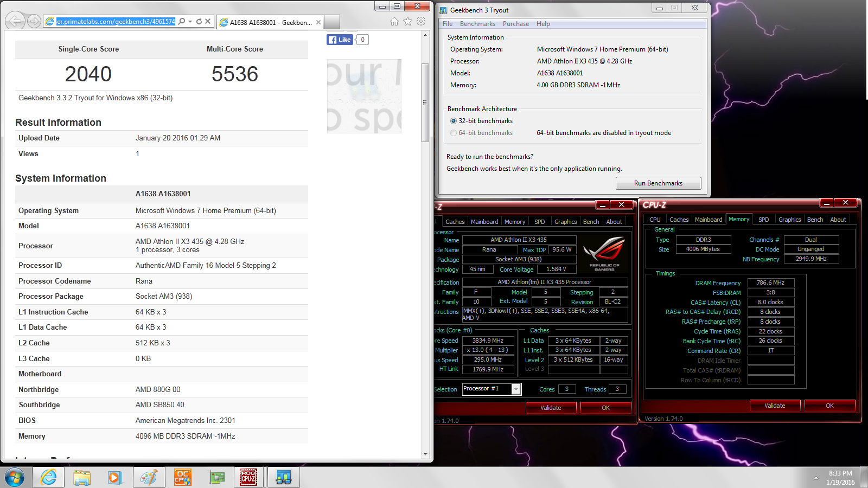Open Caches tab in right CPU-Z window

coord(679,220)
